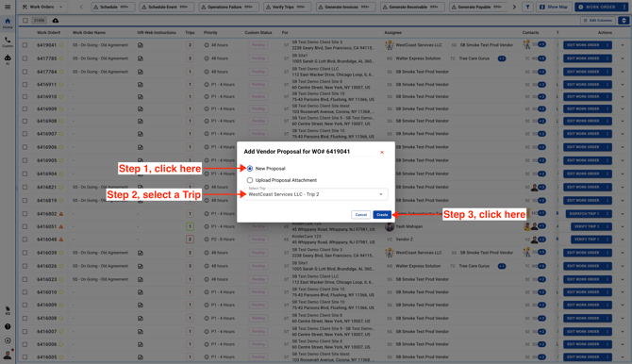Open IVR-Web instructions icon for 6419041
The height and width of the screenshot is (364, 632).
click(x=141, y=45)
